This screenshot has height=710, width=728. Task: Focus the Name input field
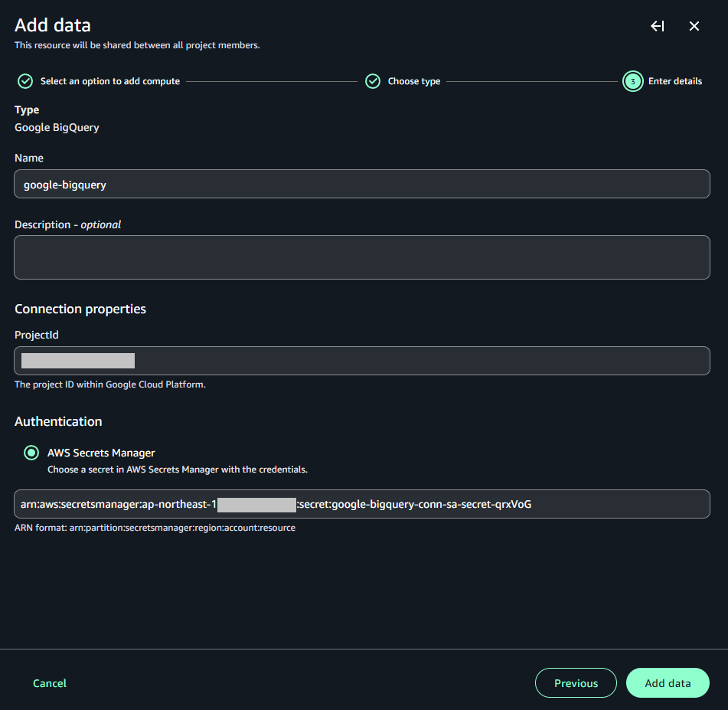coord(362,184)
